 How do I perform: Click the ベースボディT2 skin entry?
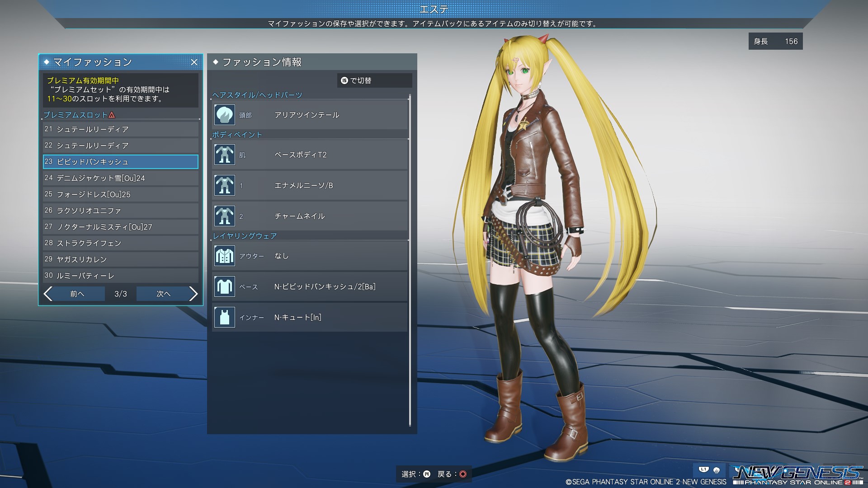pyautogui.click(x=310, y=155)
